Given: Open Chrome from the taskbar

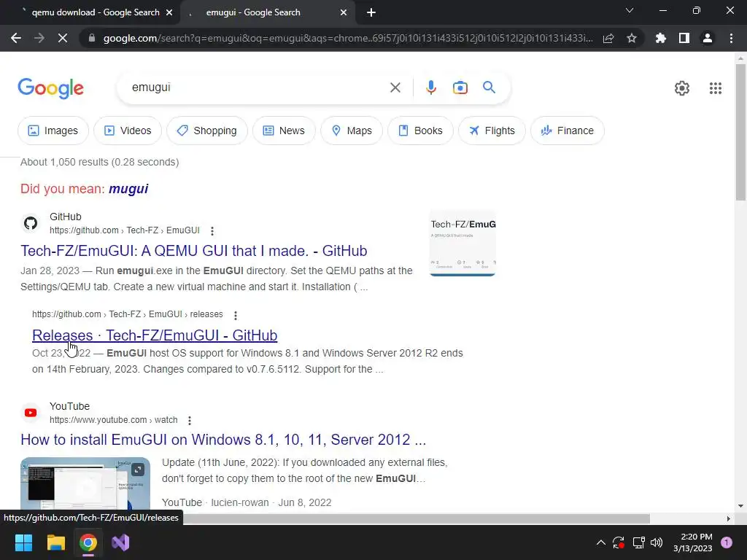Looking at the screenshot, I should click(x=88, y=542).
